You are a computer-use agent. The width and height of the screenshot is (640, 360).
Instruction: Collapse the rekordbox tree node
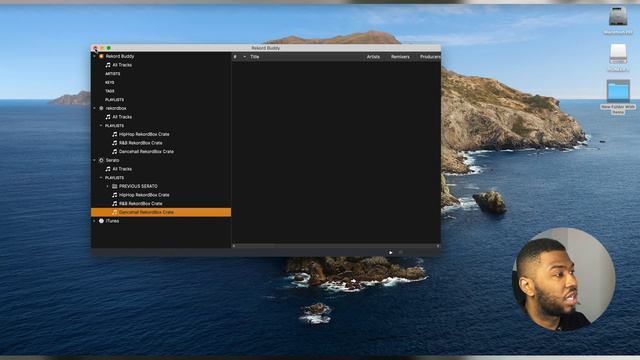point(94,108)
